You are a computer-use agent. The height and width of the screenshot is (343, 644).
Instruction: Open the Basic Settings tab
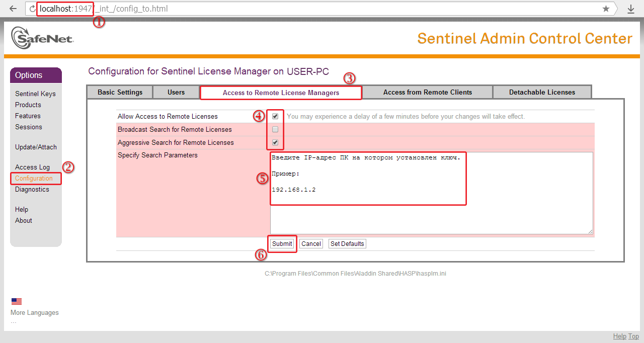(120, 92)
